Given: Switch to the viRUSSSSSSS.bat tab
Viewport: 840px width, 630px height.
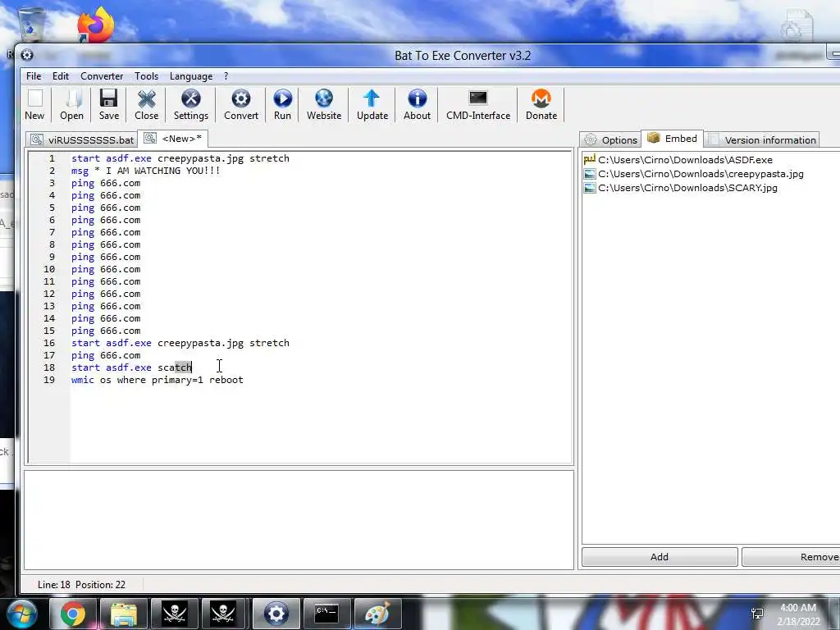Looking at the screenshot, I should tap(82, 139).
